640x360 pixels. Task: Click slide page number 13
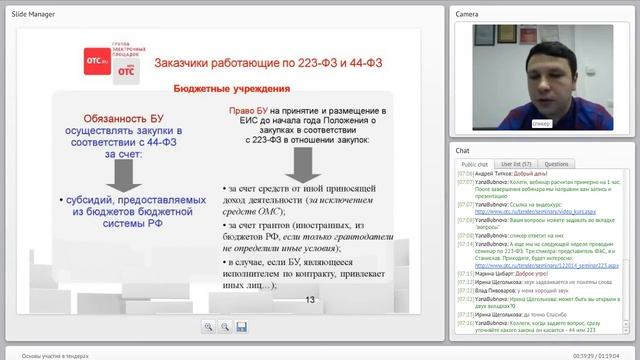coord(310,300)
